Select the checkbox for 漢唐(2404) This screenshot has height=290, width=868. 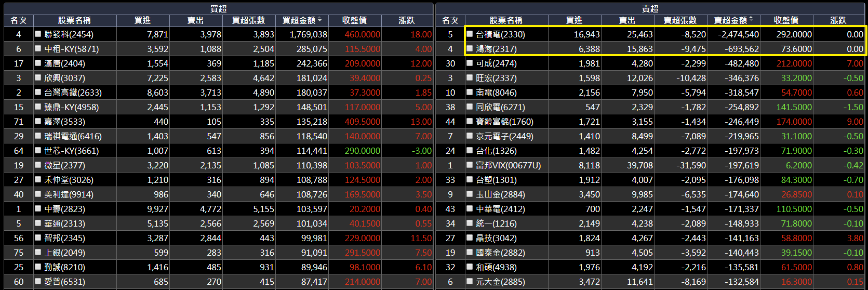38,63
